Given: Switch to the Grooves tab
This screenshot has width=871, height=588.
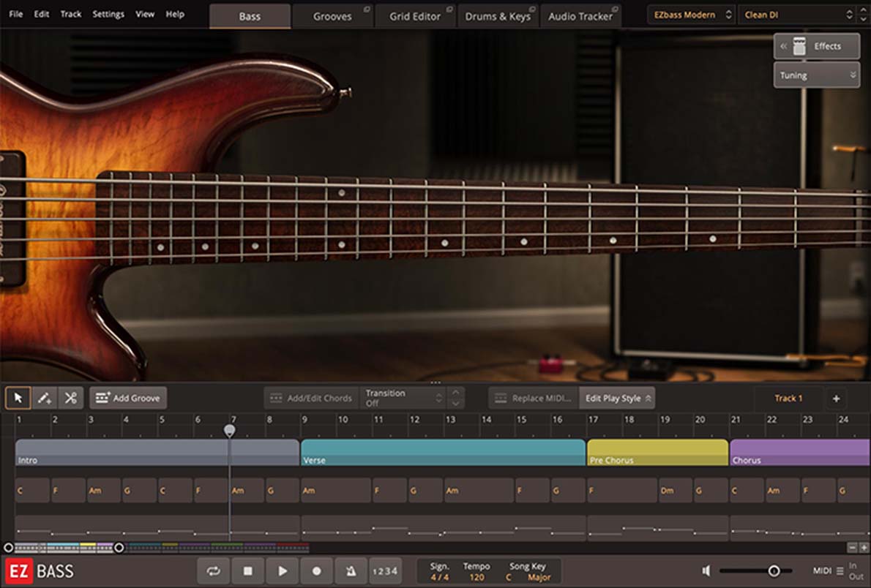Looking at the screenshot, I should [x=332, y=15].
